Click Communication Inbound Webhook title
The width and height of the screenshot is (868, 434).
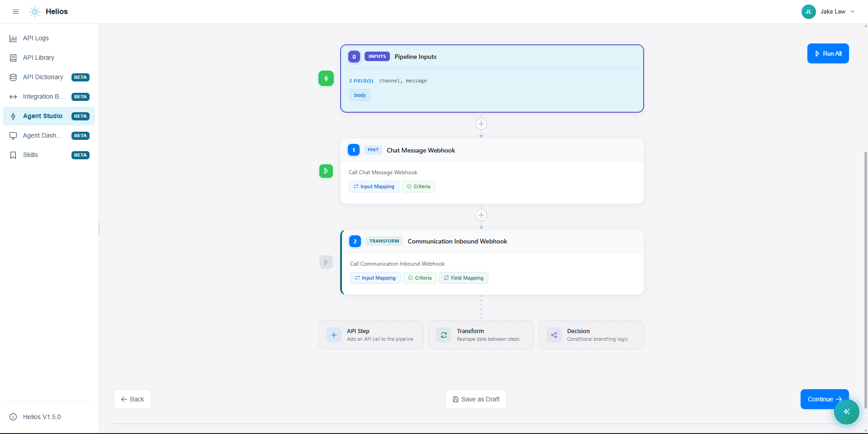457,241
